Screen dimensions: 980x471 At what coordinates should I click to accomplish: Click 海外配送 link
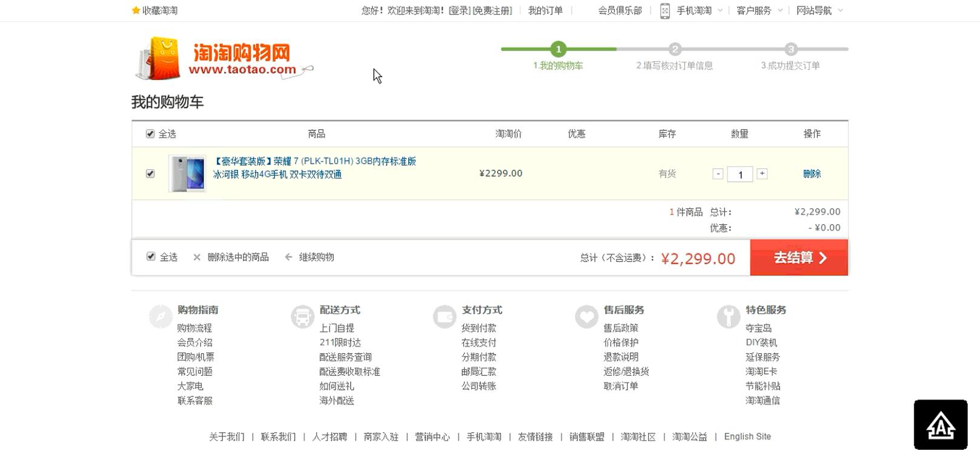point(337,401)
